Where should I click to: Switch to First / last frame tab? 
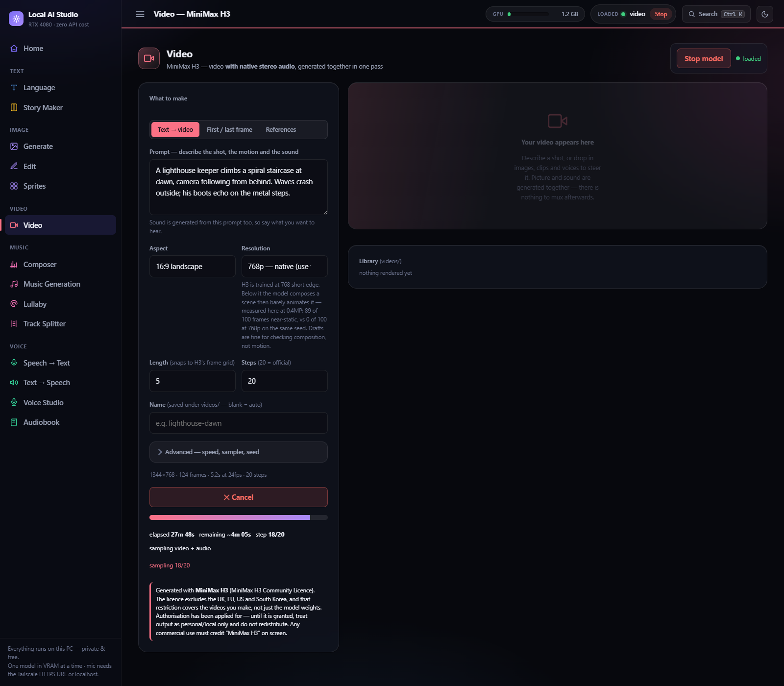click(229, 130)
